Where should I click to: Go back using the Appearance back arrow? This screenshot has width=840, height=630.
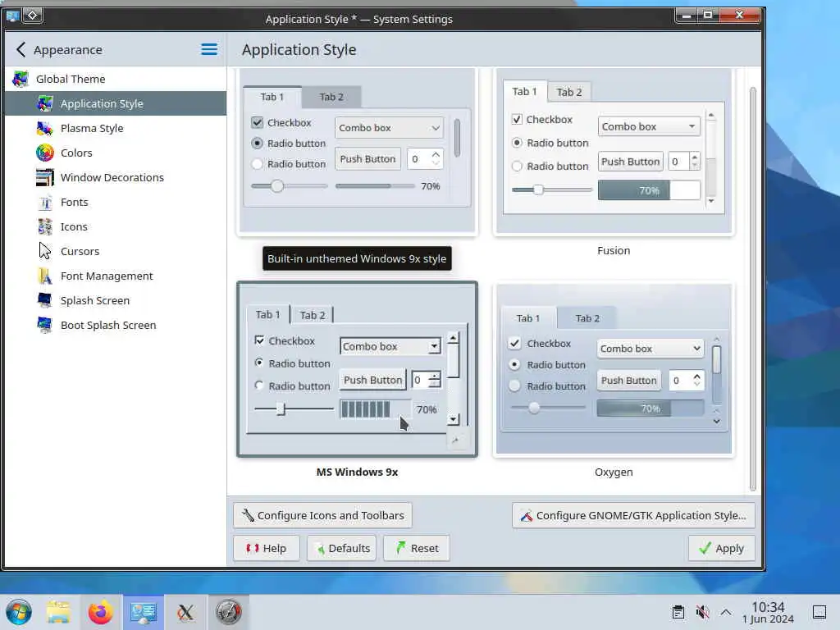[x=21, y=50]
